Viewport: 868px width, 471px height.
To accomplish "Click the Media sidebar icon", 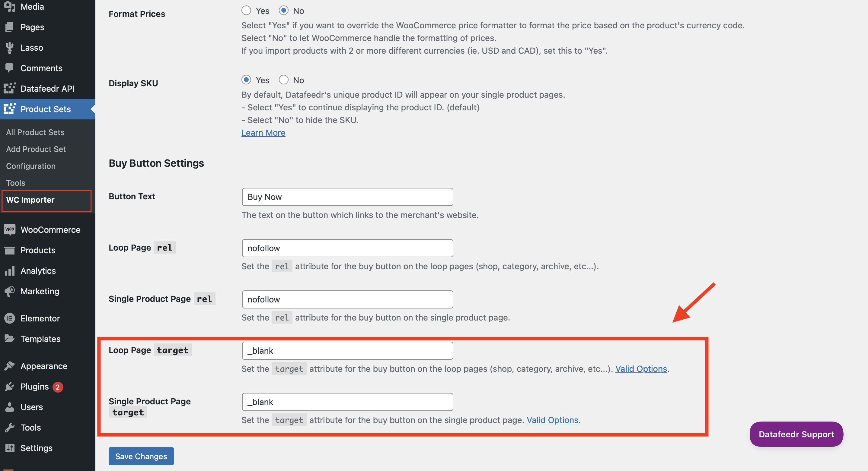I will [10, 6].
